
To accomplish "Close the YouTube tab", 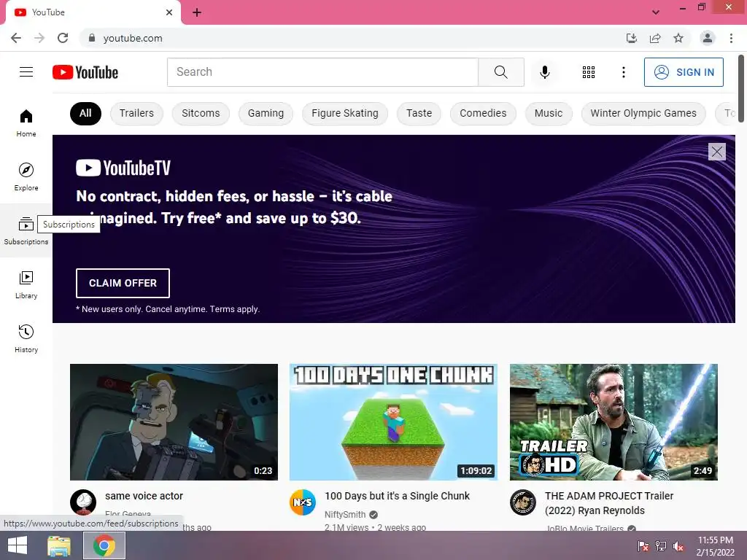I will click(x=169, y=12).
